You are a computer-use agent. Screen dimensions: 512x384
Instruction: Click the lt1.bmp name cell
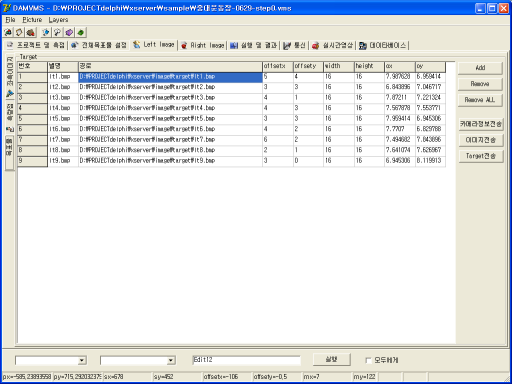click(63, 77)
